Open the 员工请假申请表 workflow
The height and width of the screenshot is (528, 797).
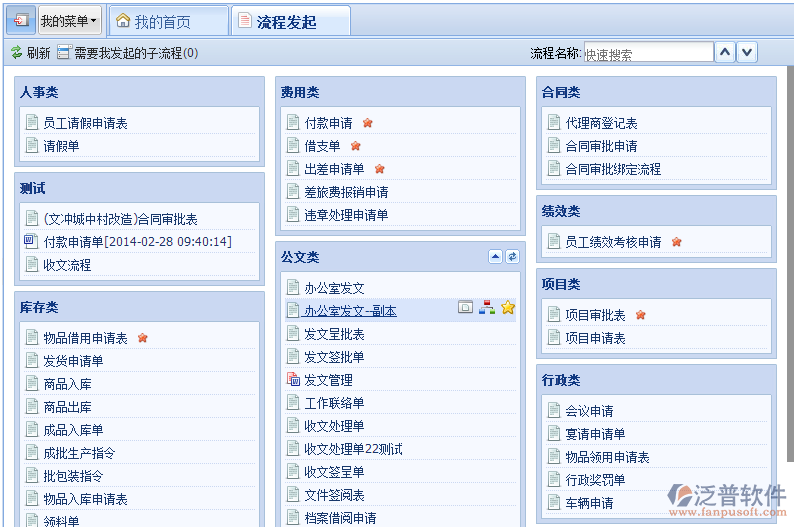[x=85, y=123]
